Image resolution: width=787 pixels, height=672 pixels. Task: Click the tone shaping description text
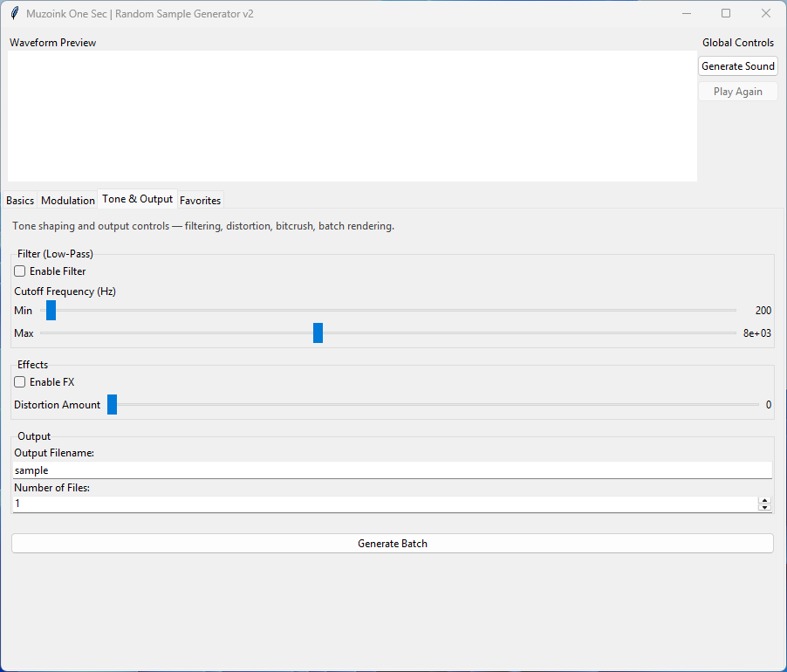(x=203, y=226)
